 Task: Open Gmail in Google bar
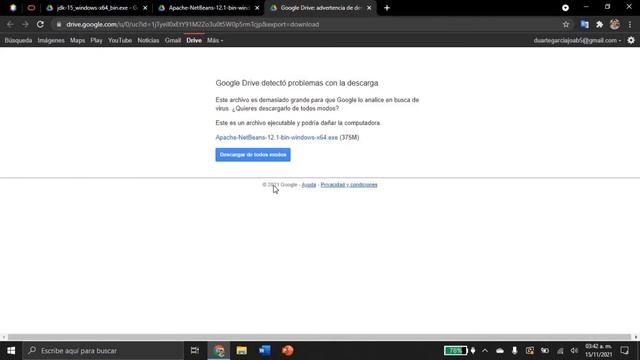coord(173,40)
